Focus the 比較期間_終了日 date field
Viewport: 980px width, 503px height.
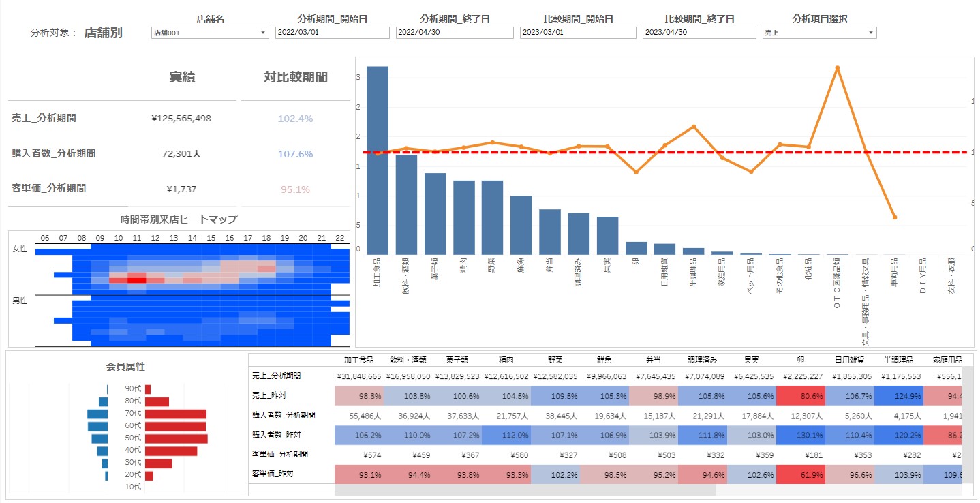pos(699,33)
